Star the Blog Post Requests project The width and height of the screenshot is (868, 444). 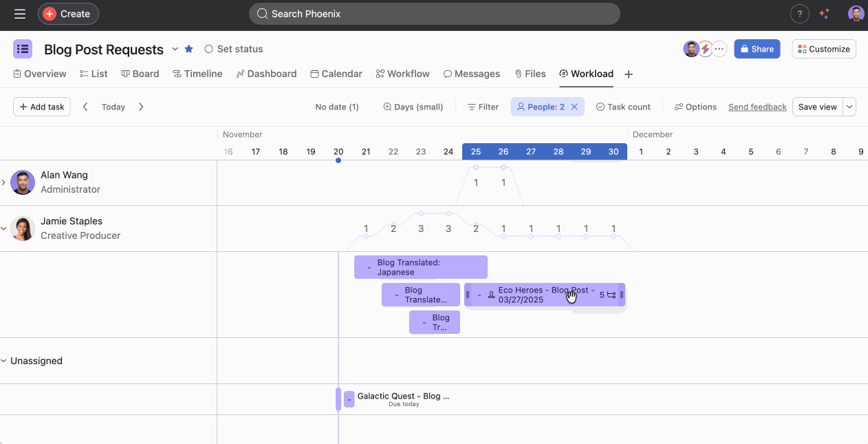tap(189, 49)
